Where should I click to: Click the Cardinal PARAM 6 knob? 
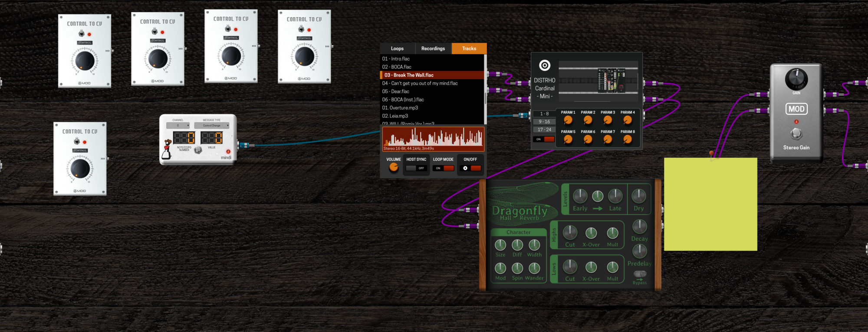coord(588,139)
